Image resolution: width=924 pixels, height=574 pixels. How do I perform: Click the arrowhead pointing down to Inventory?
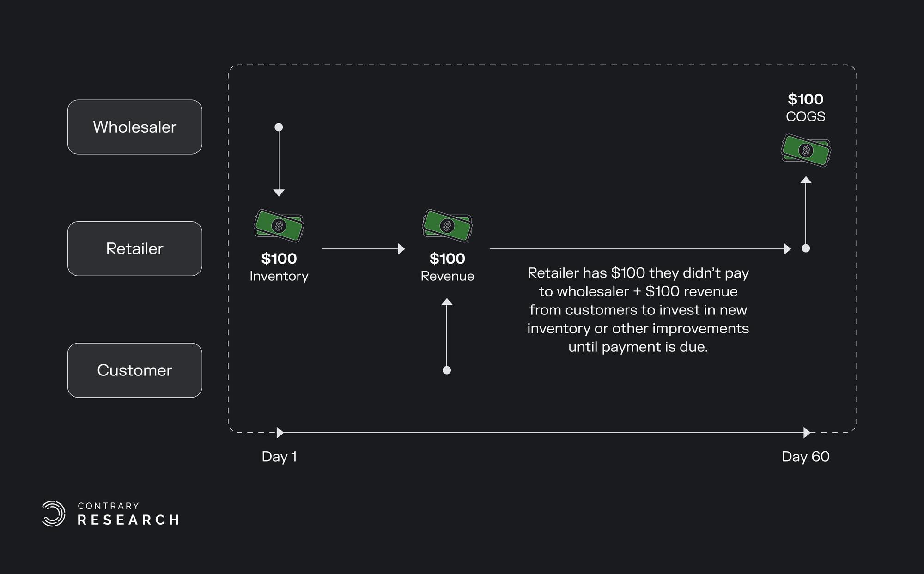(x=279, y=193)
